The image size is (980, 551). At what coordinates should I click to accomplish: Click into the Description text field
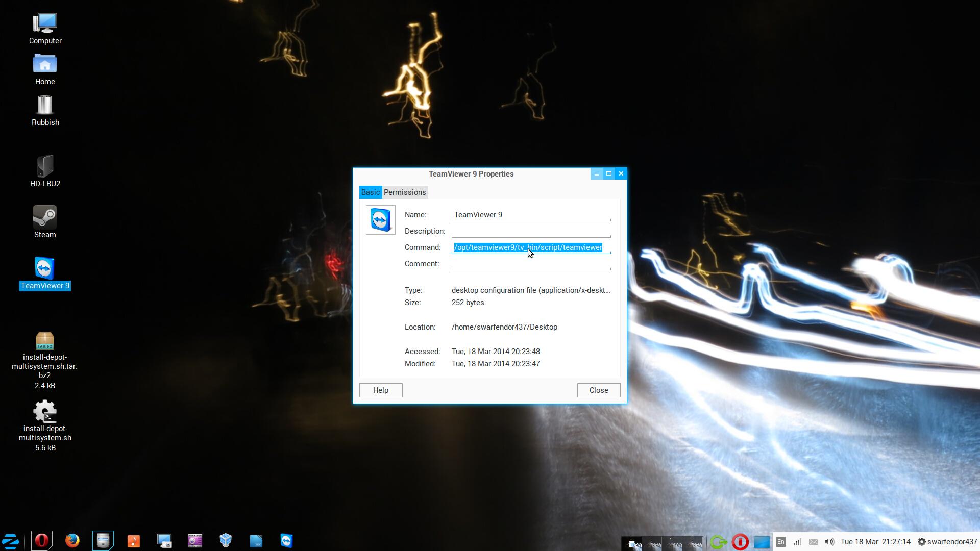531,232
